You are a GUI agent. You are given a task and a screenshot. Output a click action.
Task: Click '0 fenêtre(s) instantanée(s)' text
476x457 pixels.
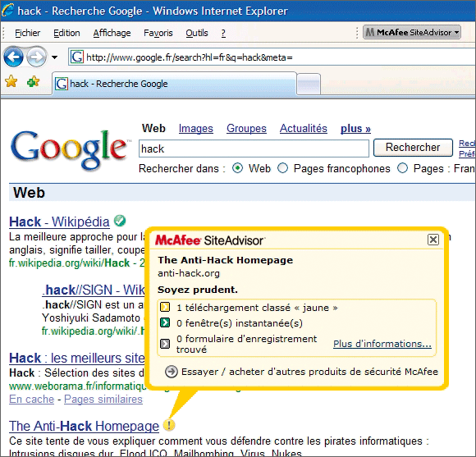click(240, 323)
